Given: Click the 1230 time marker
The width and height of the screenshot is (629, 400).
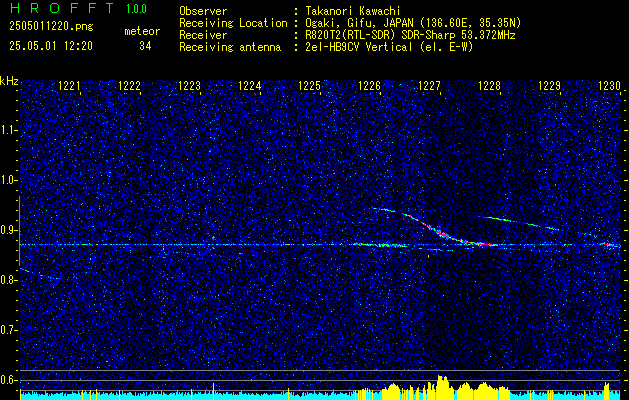Looking at the screenshot, I should (x=609, y=86).
